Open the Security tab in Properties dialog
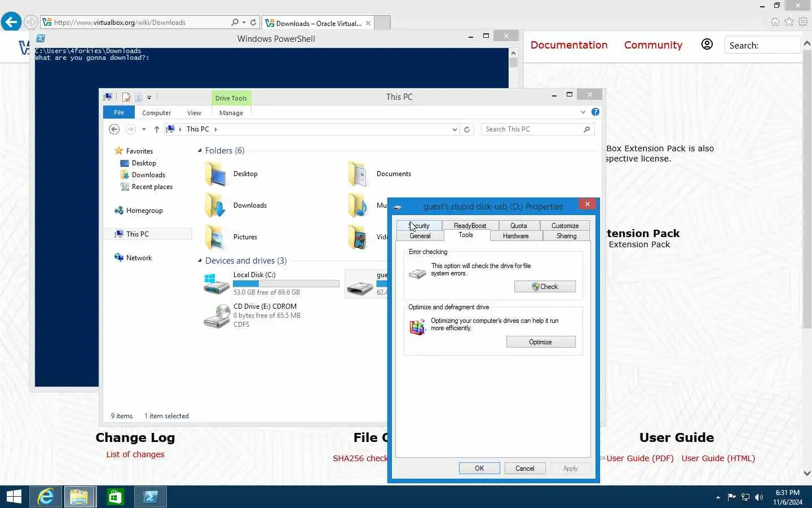The image size is (812, 508). (419, 226)
